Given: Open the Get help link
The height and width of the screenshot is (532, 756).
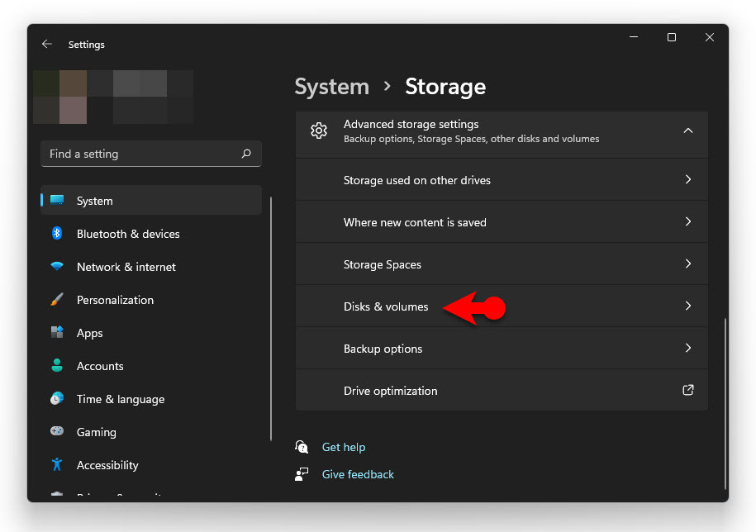Looking at the screenshot, I should 344,447.
